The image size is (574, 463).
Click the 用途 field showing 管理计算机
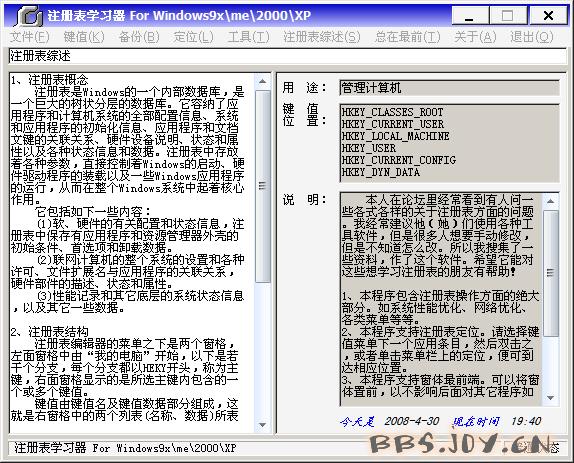[x=450, y=88]
